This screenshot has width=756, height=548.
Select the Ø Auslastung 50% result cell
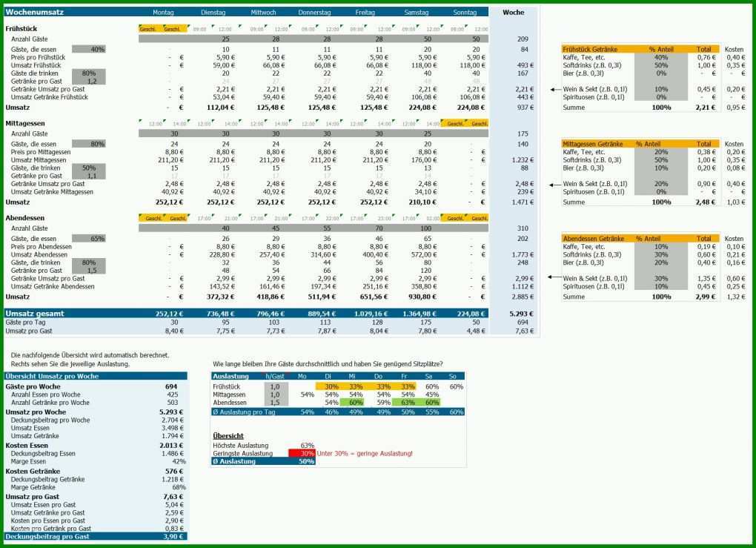[306, 461]
